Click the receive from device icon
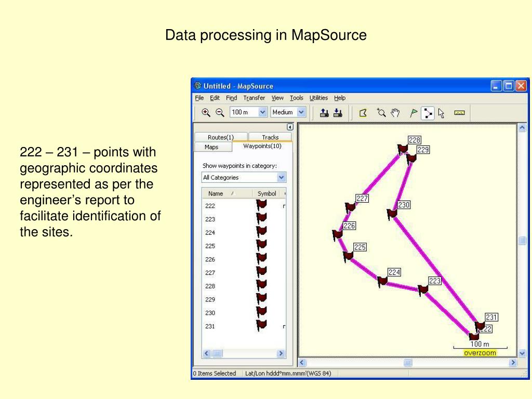The width and height of the screenshot is (532, 399). (x=338, y=113)
